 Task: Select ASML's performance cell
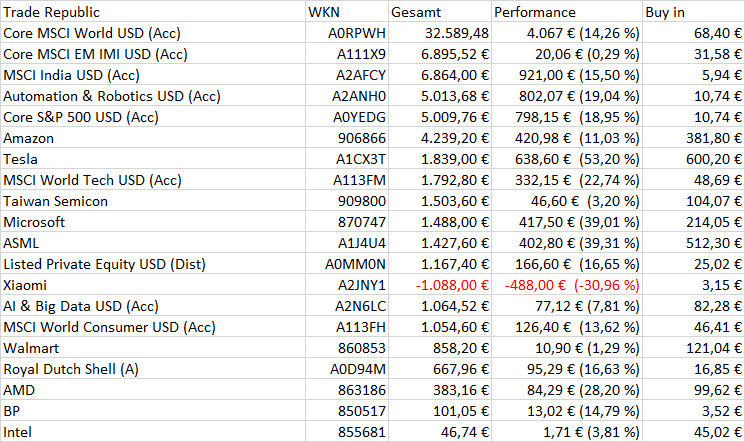566,243
